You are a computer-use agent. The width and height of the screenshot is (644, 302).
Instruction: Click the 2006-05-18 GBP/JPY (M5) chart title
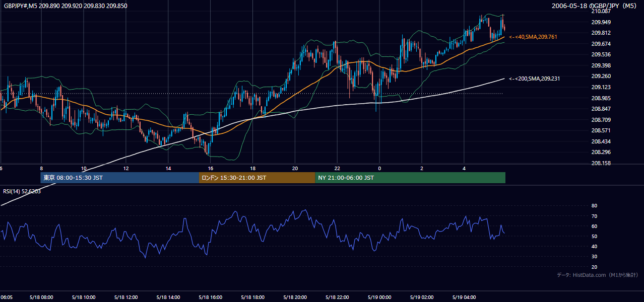pyautogui.click(x=594, y=6)
